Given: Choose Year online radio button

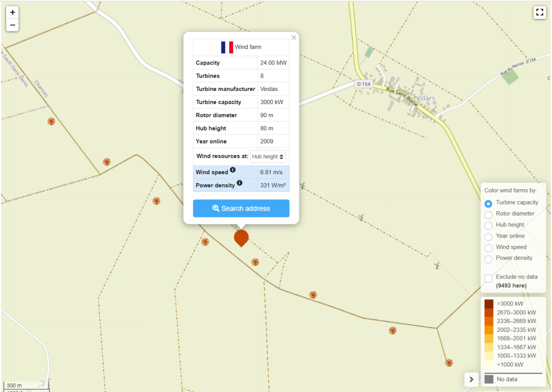Looking at the screenshot, I should 489,237.
